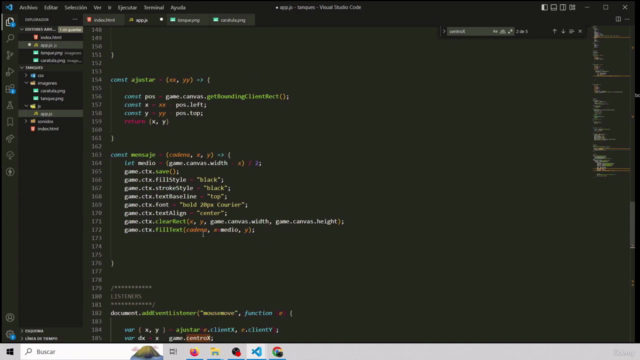Expand the replace field chevron

(444, 31)
